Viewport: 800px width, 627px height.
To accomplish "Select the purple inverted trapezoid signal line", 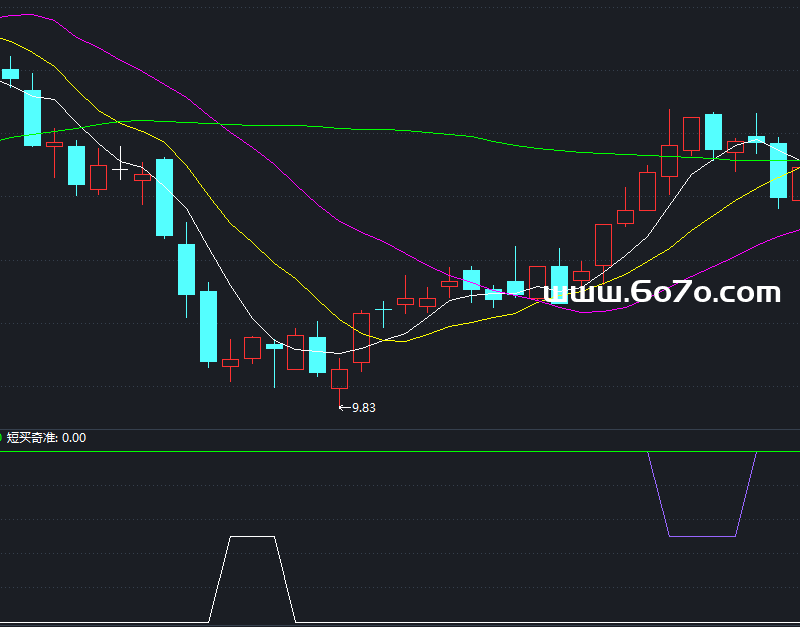I will pos(702,536).
